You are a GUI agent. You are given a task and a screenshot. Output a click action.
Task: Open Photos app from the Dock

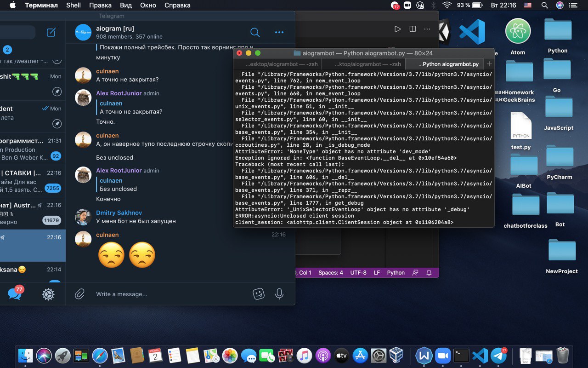(230, 356)
